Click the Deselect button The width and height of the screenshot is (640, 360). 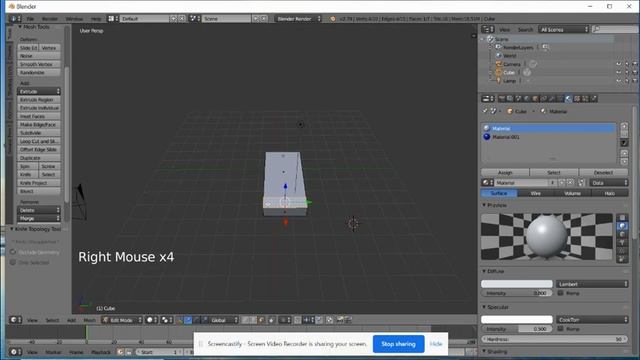(x=603, y=172)
